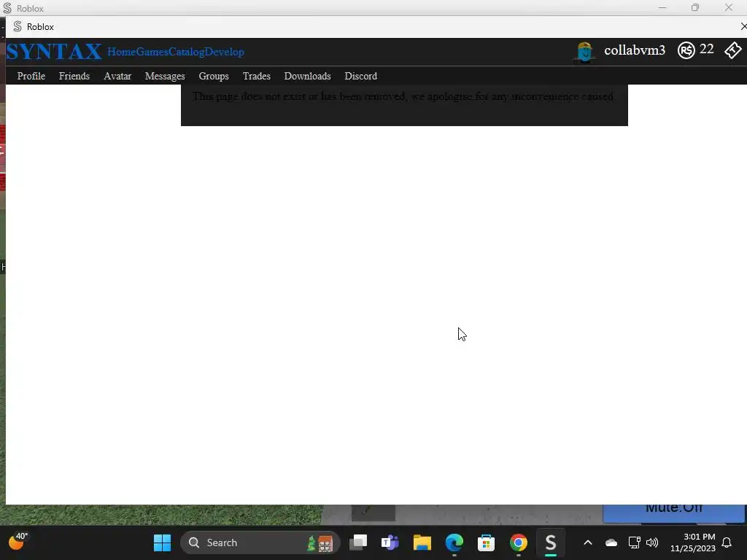
Task: Click the Roblox window title icon
Action: [x=7, y=8]
